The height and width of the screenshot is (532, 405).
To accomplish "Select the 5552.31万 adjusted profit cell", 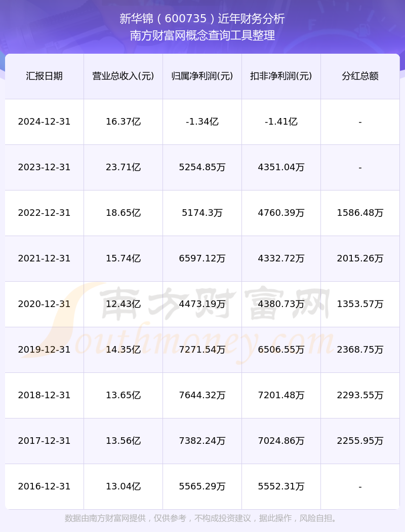I will [281, 486].
